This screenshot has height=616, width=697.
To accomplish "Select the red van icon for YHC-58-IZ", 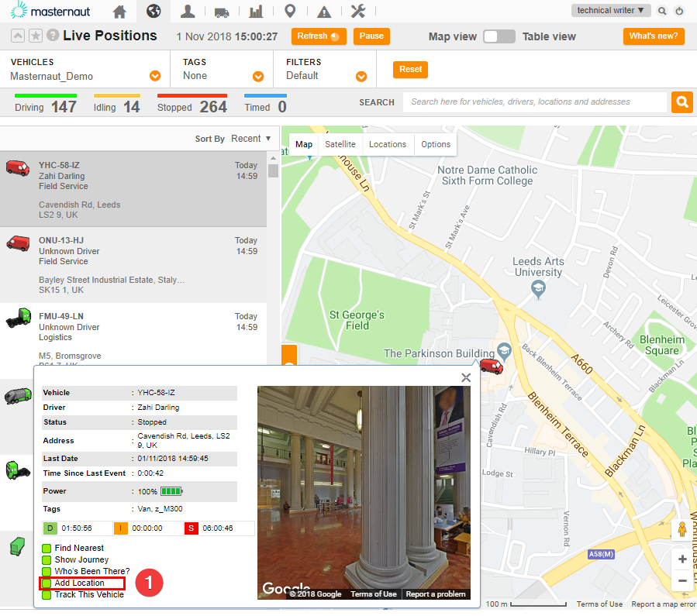I will (x=18, y=169).
